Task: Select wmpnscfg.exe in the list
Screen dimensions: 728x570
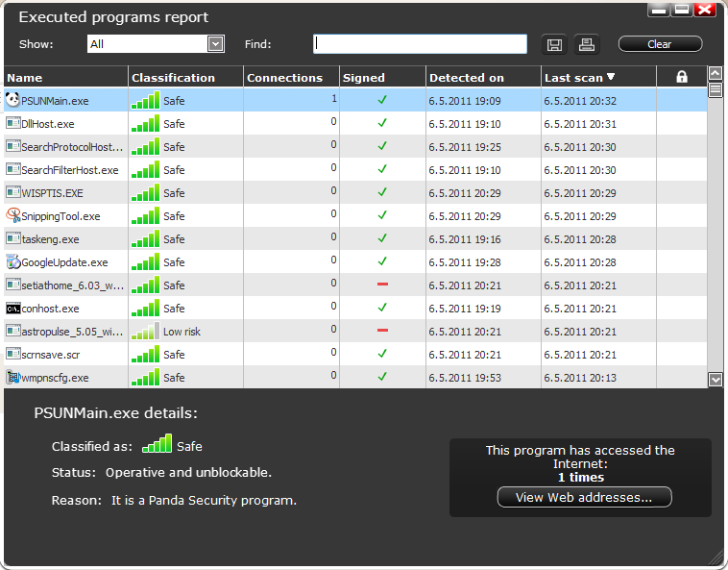Action: (55, 378)
